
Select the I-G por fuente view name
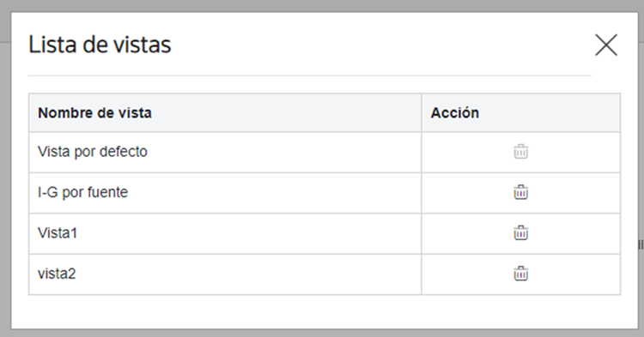(x=82, y=192)
